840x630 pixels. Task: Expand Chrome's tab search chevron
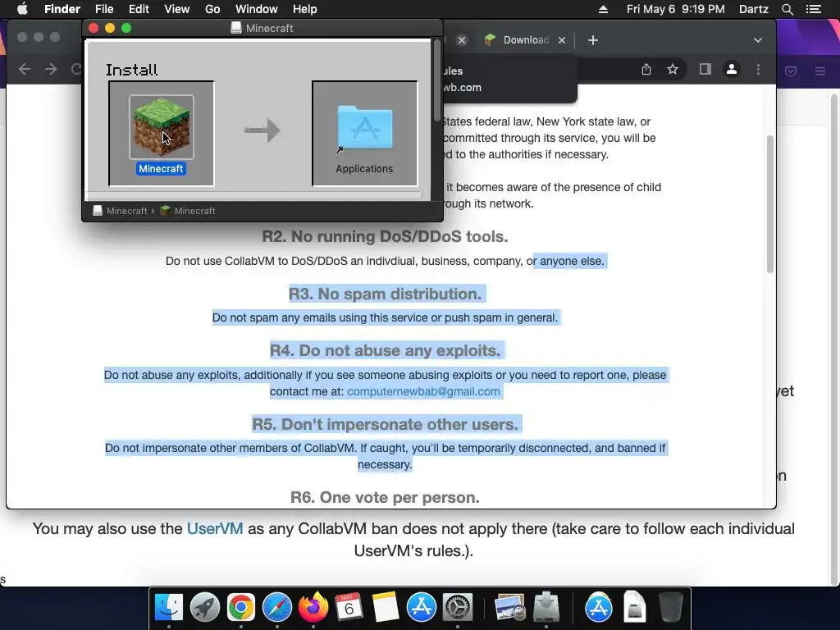(x=757, y=39)
